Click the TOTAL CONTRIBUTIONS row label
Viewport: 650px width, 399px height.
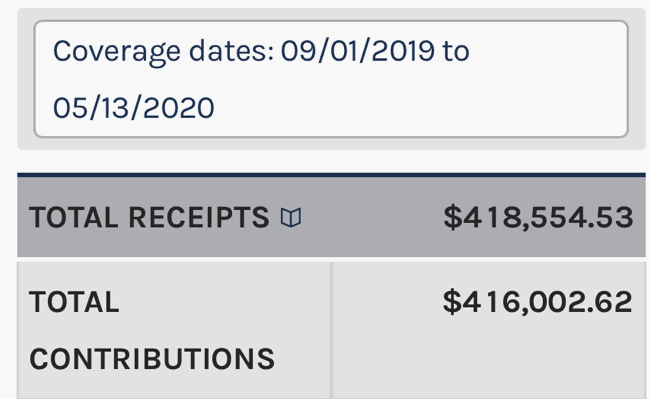pyautogui.click(x=152, y=330)
